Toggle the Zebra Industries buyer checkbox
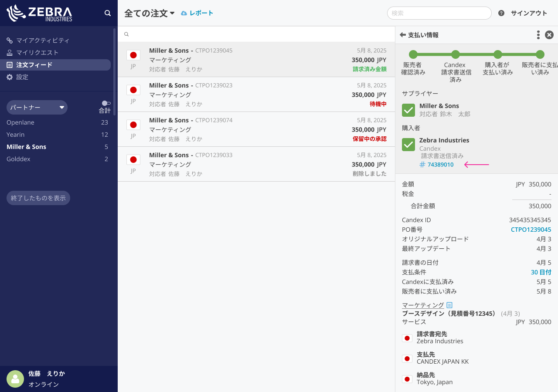 tap(408, 145)
